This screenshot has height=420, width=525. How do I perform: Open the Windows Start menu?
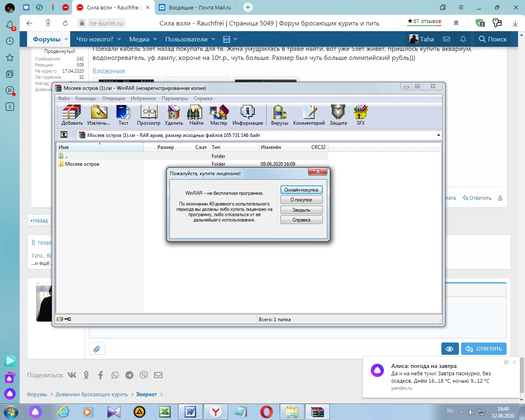(x=10, y=411)
